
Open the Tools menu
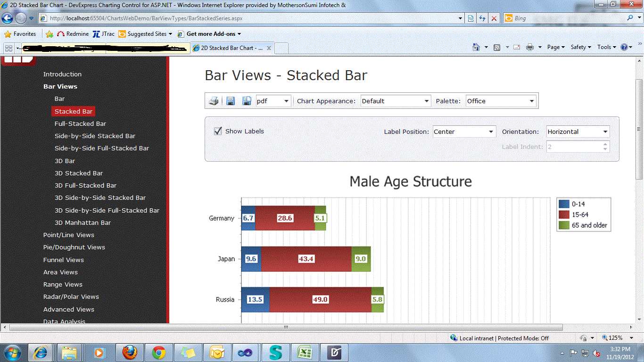pos(605,47)
